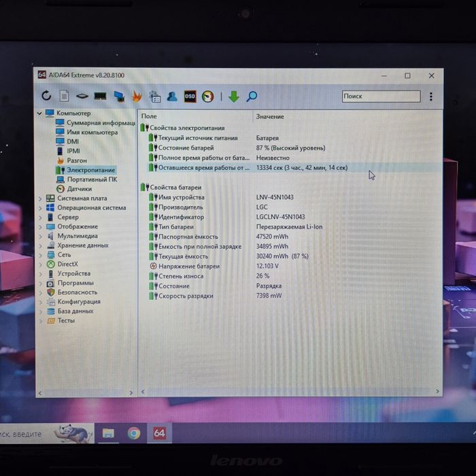Click the Свойства батареи group header

[171, 187]
